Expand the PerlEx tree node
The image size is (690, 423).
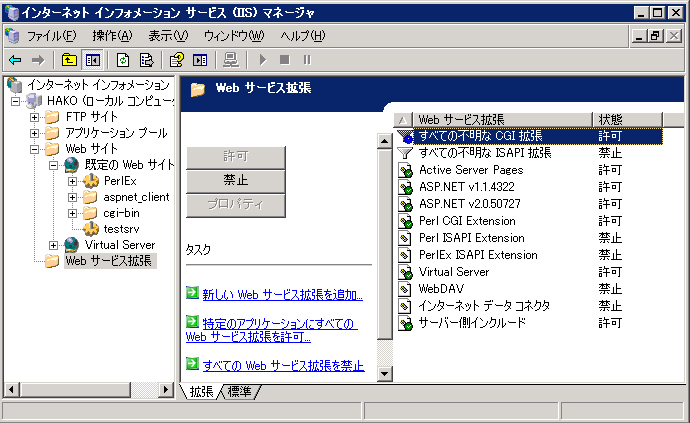72,181
